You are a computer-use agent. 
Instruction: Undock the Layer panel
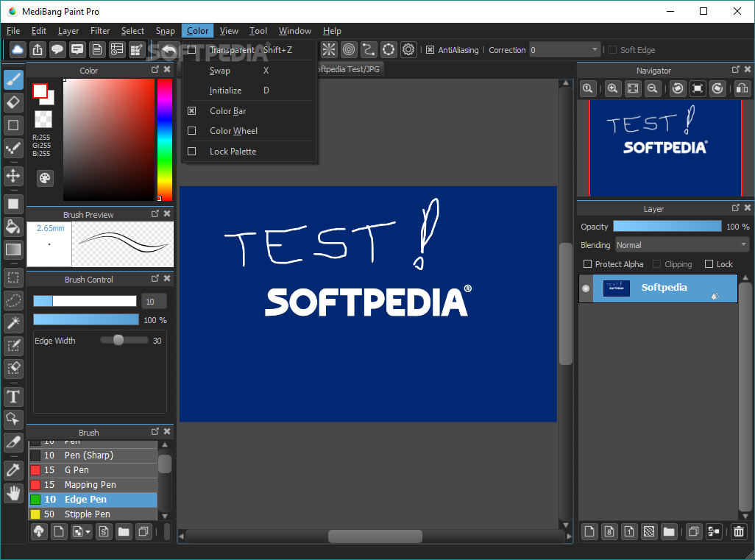736,208
